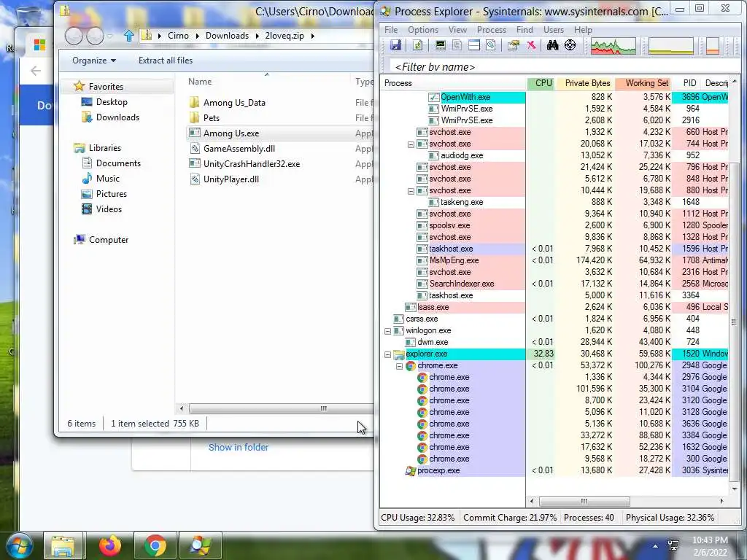Open the Options menu
The height and width of the screenshot is (560, 747).
click(x=422, y=29)
